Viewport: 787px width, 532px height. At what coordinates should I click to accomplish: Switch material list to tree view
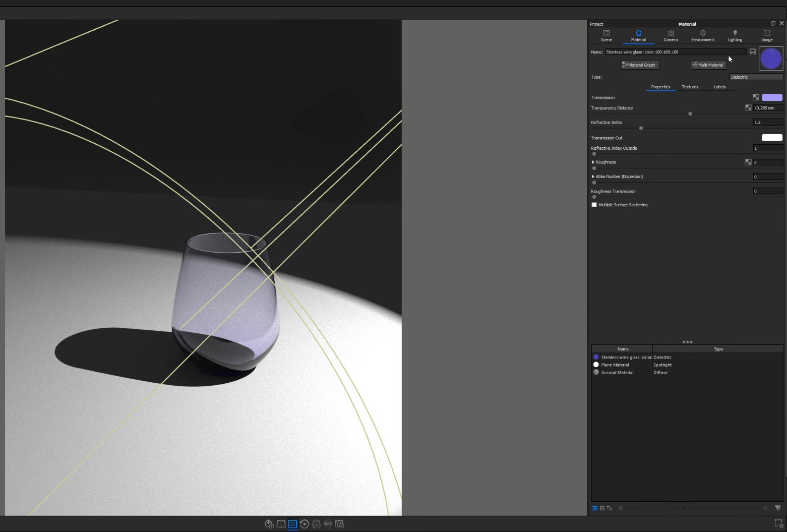(x=609, y=508)
